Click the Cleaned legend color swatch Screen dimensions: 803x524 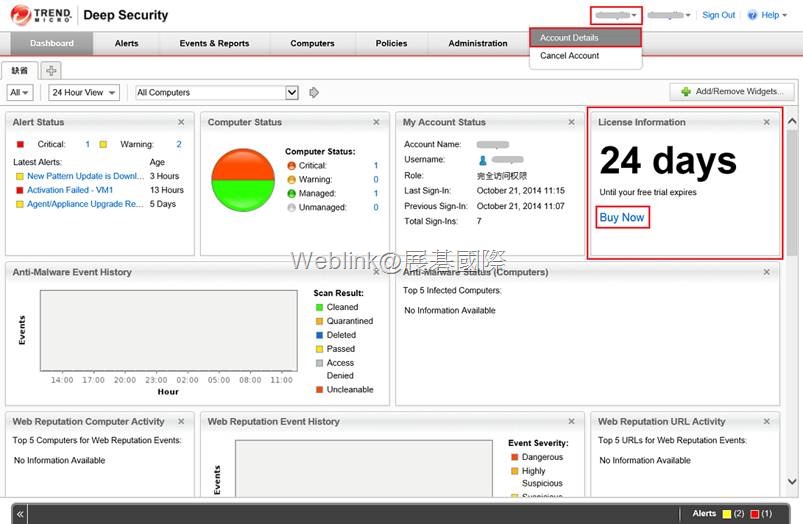(319, 307)
